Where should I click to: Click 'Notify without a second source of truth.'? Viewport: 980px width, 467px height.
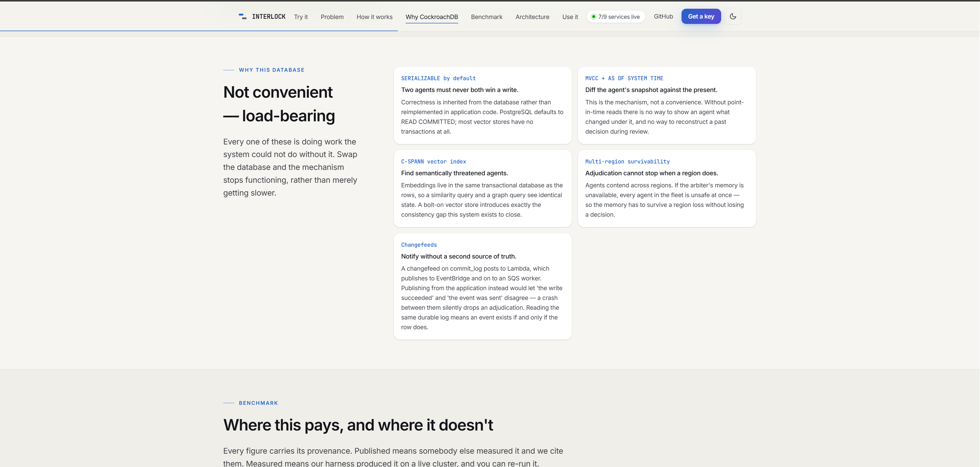coord(458,256)
